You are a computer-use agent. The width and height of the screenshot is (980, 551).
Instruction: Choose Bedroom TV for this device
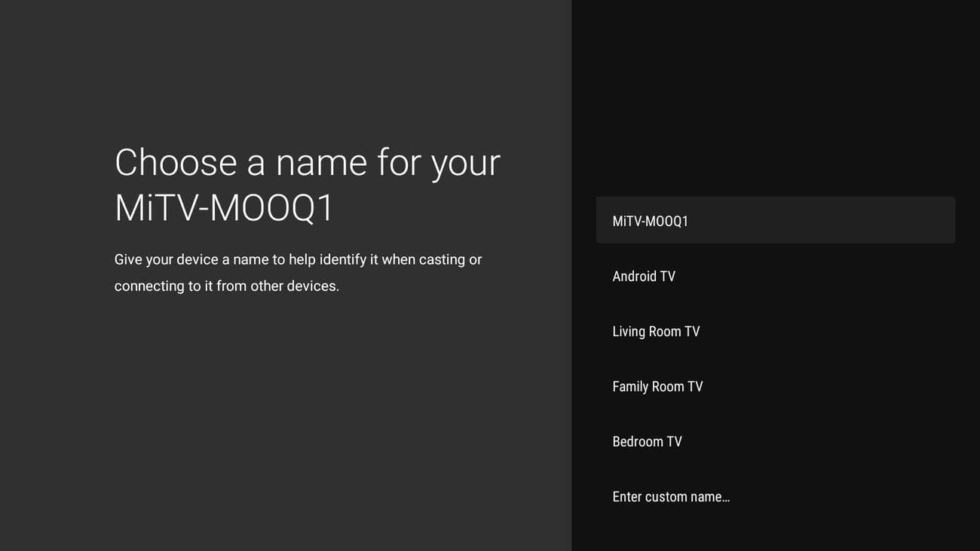(775, 441)
